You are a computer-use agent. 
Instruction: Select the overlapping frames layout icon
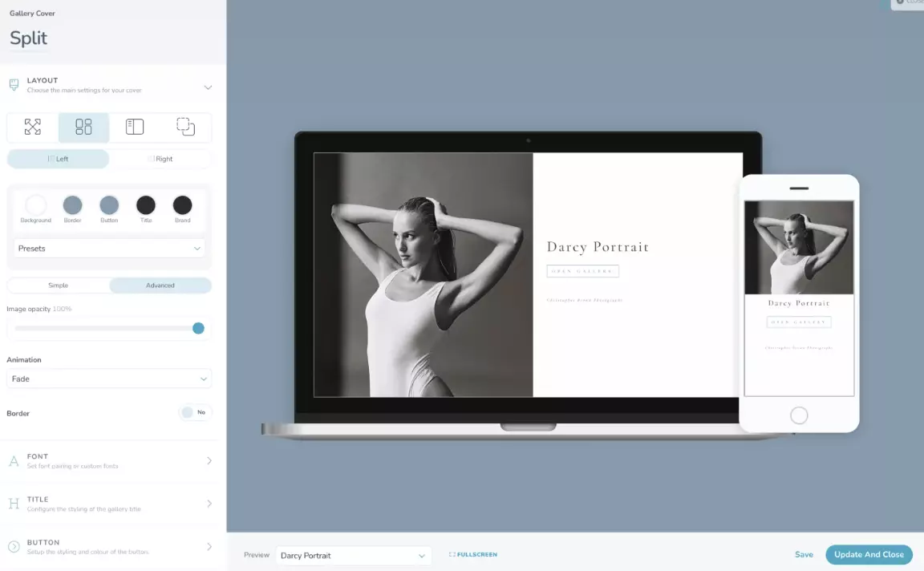click(185, 127)
